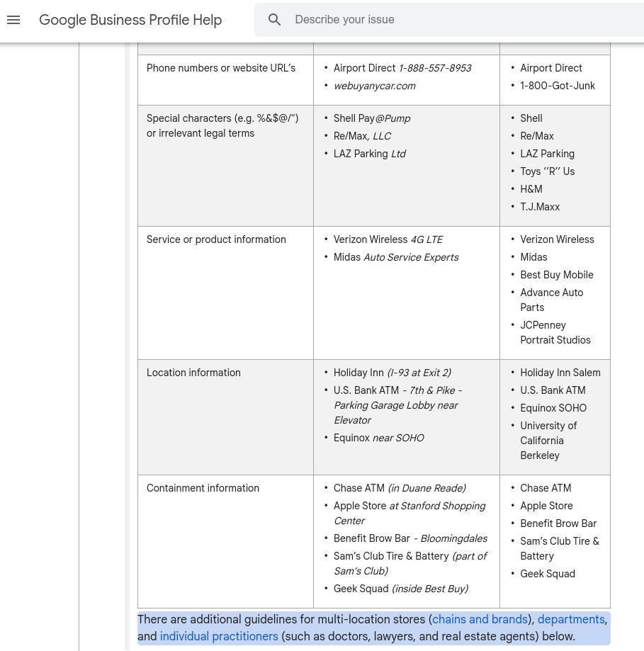Click 'Advance Auto Parts' list item
The height and width of the screenshot is (651, 644).
(x=551, y=300)
